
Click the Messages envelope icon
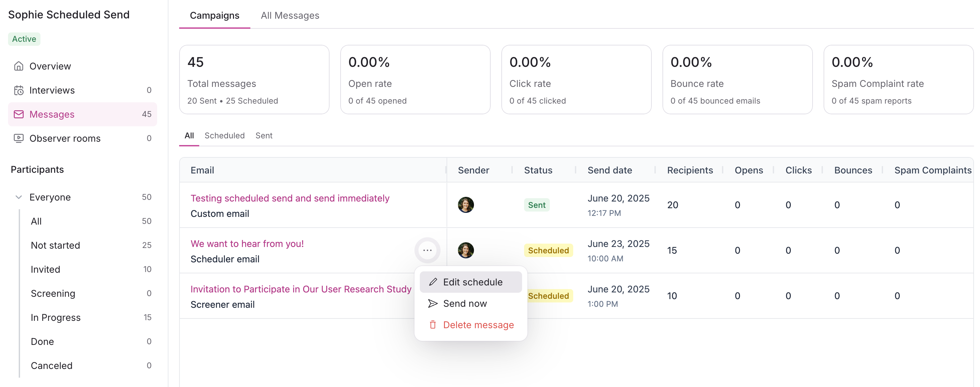pos(19,114)
